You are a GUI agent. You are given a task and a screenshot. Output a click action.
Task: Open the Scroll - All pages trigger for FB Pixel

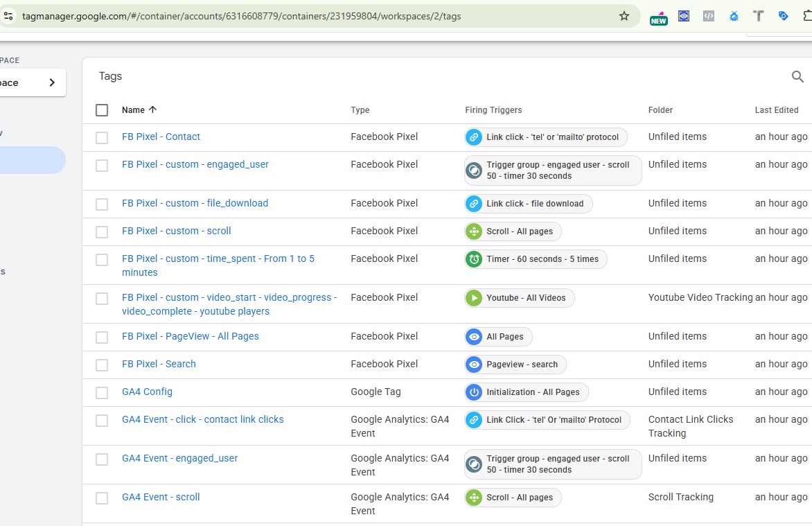pos(513,231)
